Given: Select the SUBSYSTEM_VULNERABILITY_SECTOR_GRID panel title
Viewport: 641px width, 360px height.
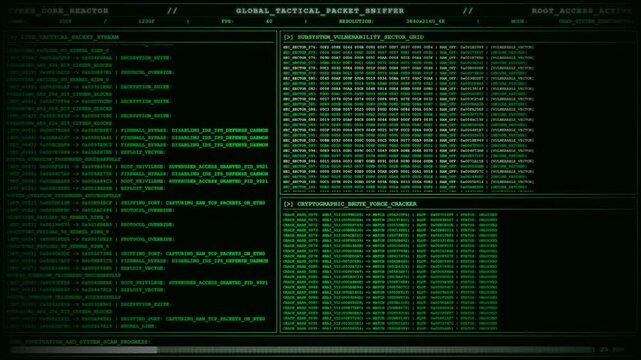Looking at the screenshot, I should point(360,37).
